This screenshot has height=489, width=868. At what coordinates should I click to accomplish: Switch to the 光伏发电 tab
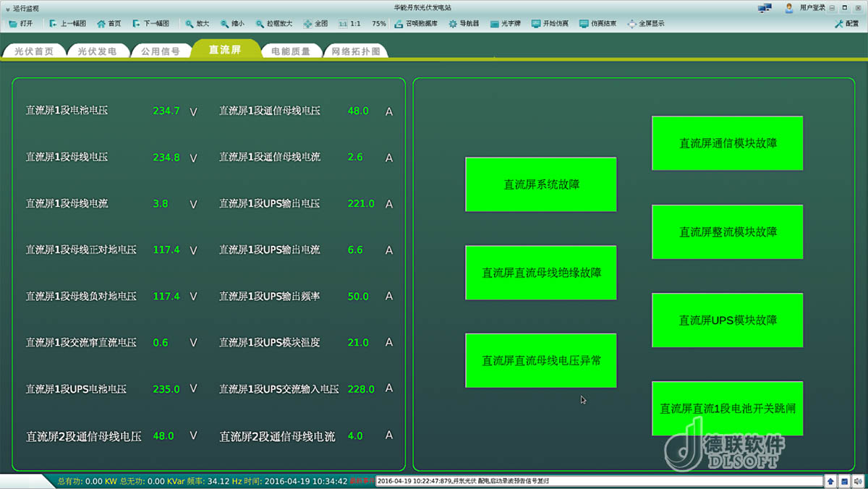coord(97,51)
